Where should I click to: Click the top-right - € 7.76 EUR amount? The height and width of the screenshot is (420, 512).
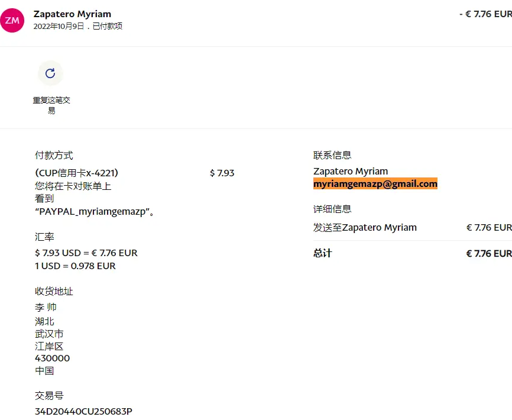pos(485,14)
